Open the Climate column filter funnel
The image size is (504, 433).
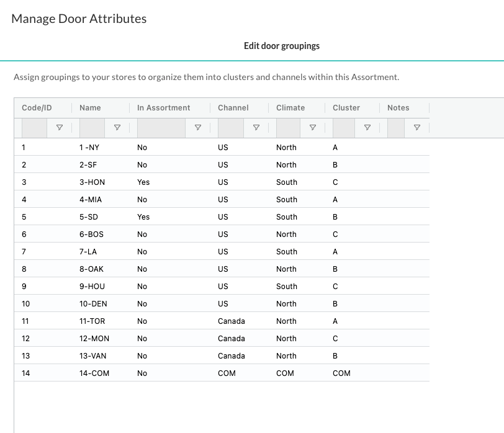313,128
